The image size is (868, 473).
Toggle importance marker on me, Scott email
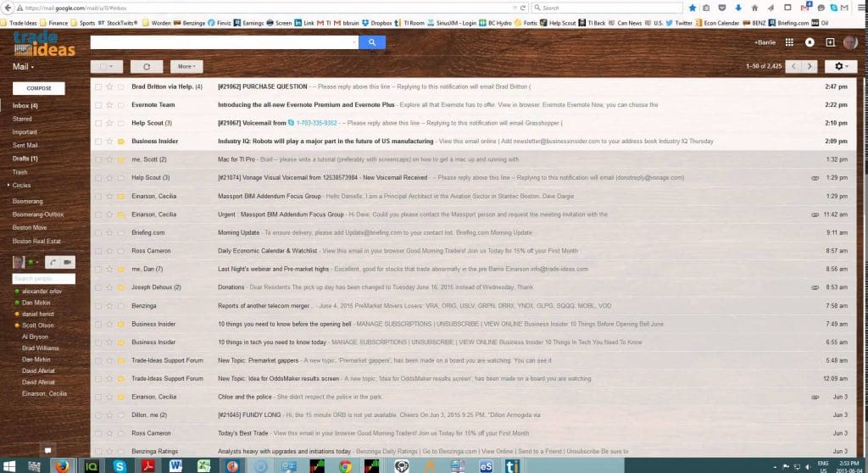[x=120, y=159]
